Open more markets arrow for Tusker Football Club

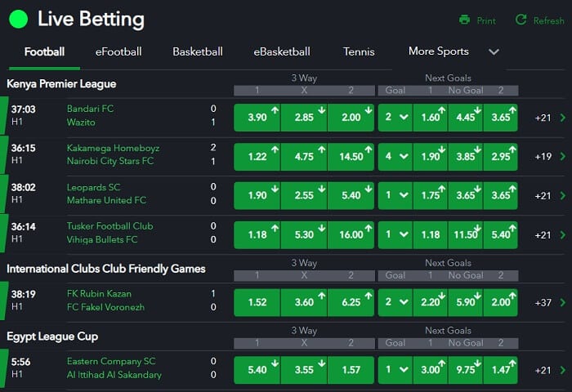point(563,235)
